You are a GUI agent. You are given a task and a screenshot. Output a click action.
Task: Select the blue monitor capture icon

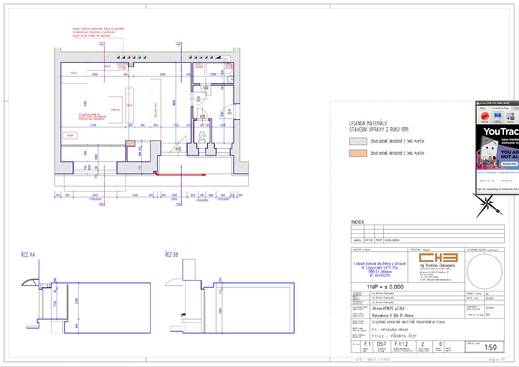(x=497, y=117)
